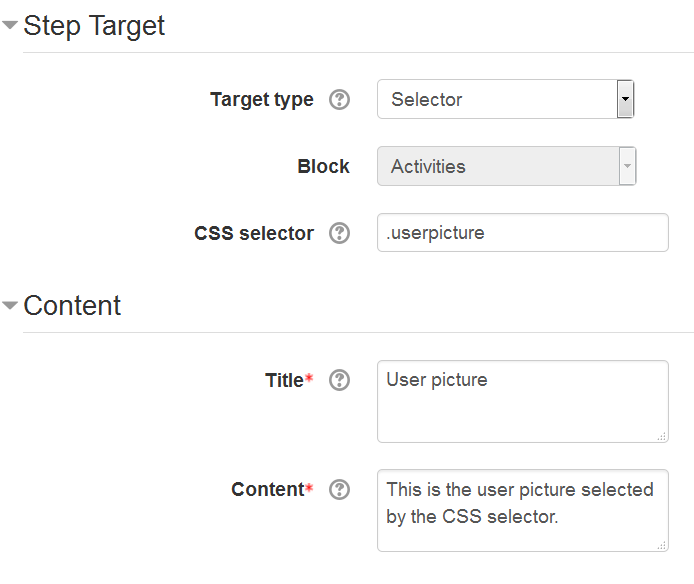Click into the User picture title box
This screenshot has width=694, height=584.
tap(523, 402)
